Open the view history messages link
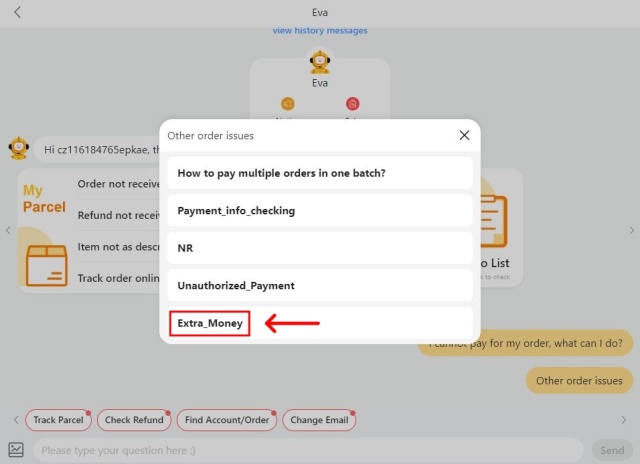Screen dimensions: 640x464 [320, 31]
